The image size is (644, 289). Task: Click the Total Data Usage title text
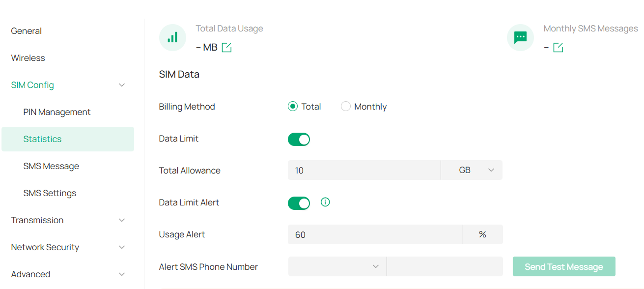click(x=229, y=29)
